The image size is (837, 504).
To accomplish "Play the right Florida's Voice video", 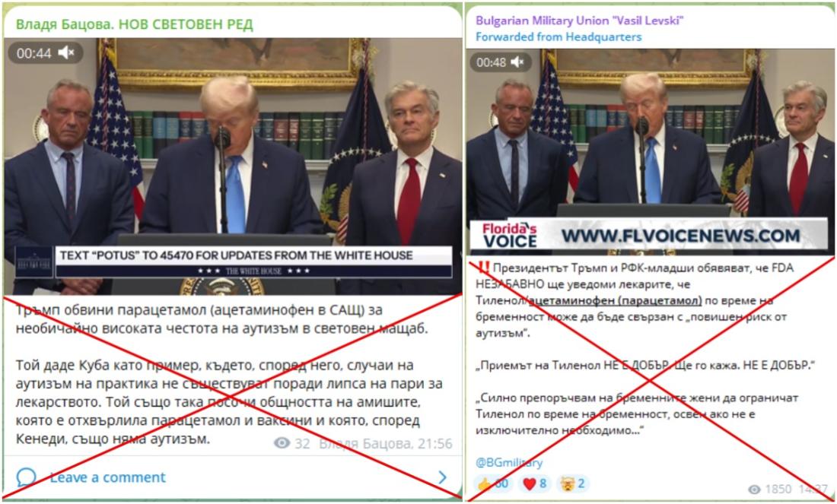I will pyautogui.click(x=649, y=153).
